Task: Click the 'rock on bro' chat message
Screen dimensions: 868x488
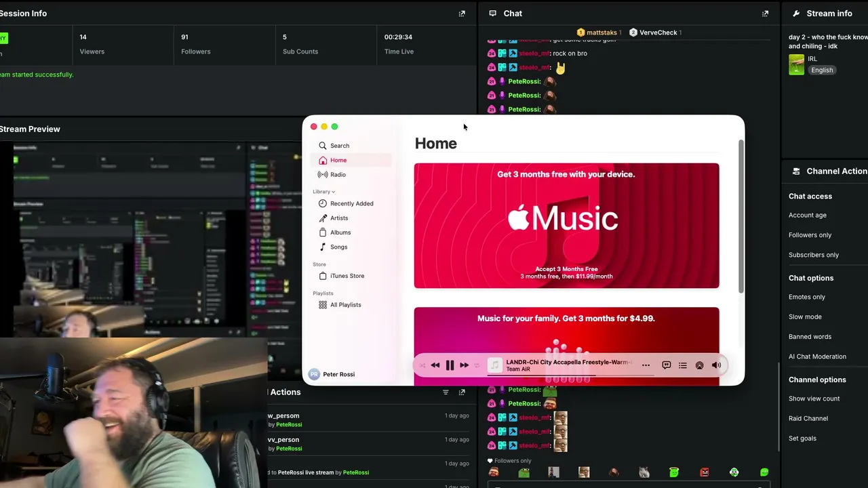Action: [570, 54]
